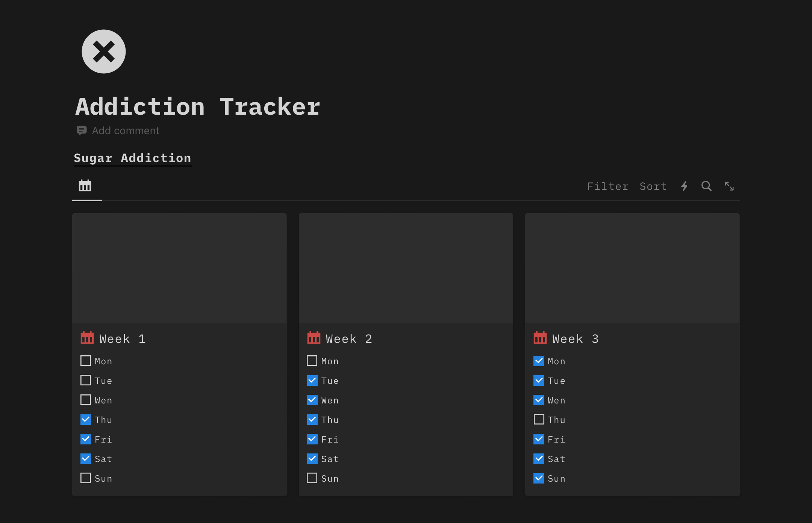Uncheck Thu in the Week 1 card
Image resolution: width=812 pixels, height=523 pixels.
click(x=86, y=420)
